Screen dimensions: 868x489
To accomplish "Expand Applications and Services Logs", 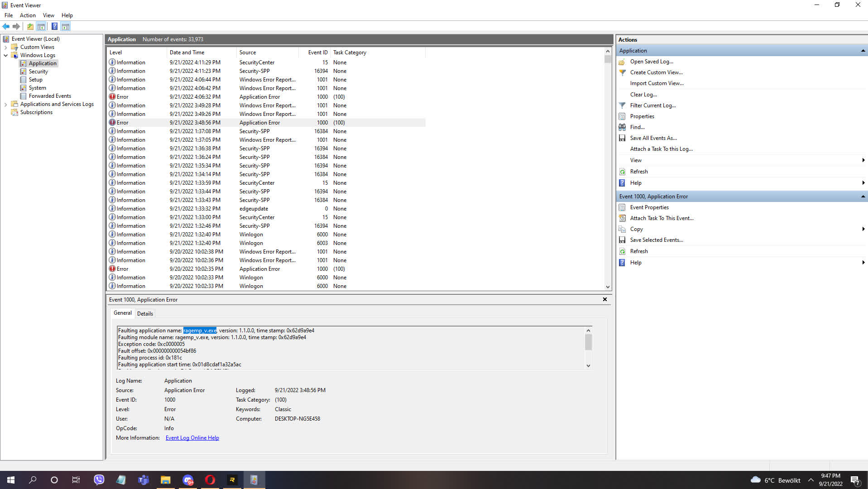I will click(5, 104).
